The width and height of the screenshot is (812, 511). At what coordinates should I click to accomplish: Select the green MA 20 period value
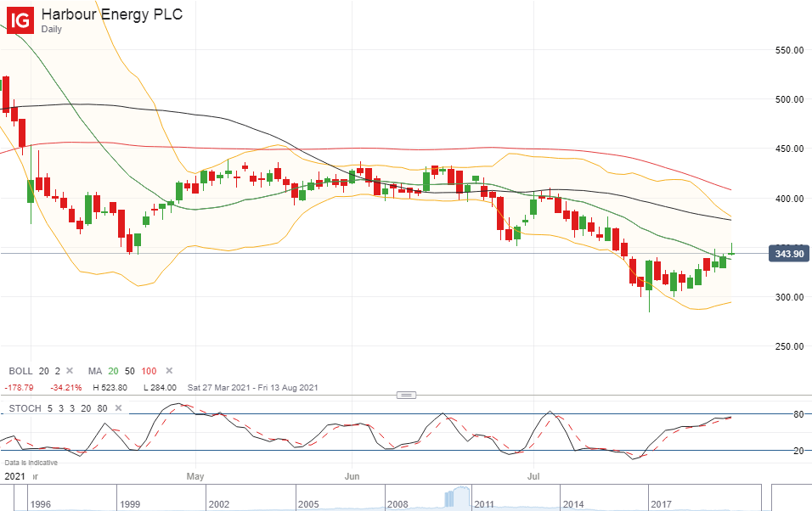(114, 371)
